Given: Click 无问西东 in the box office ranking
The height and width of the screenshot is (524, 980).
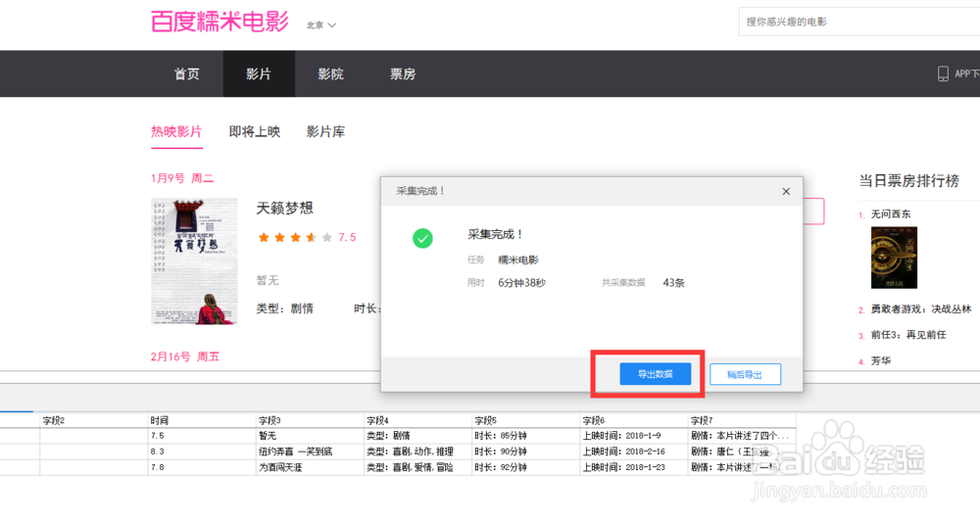Looking at the screenshot, I should (891, 214).
